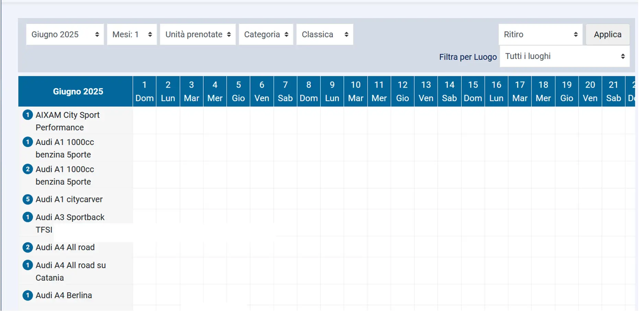Click the "Giugno 2025" calendar header cell
The height and width of the screenshot is (316, 644).
coord(78,91)
